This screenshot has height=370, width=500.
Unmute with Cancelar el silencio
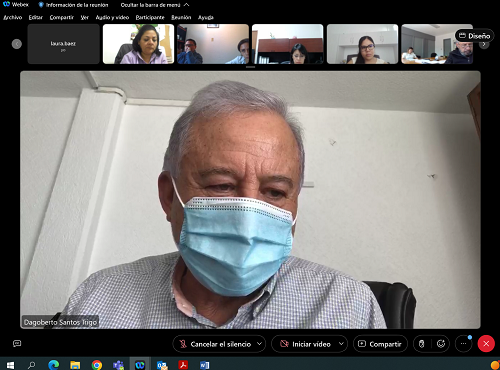pos(215,344)
